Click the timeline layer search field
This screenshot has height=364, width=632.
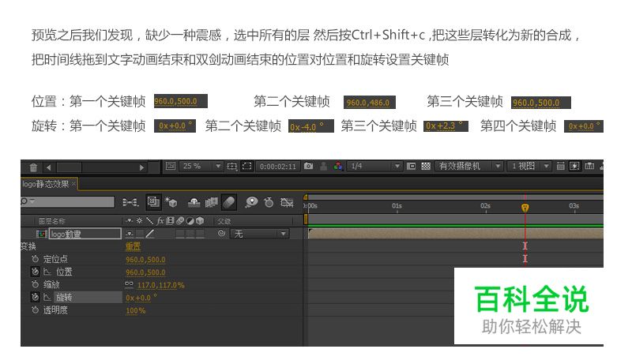coord(68,201)
